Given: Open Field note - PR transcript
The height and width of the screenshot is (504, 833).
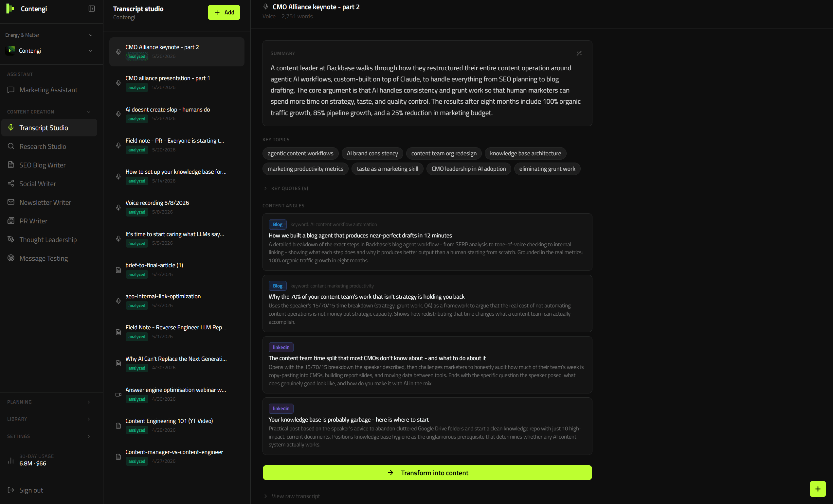Looking at the screenshot, I should click(176, 145).
